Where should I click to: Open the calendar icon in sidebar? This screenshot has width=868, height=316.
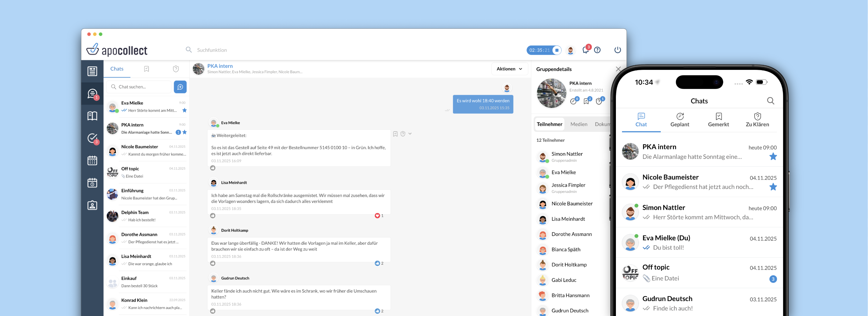[92, 161]
